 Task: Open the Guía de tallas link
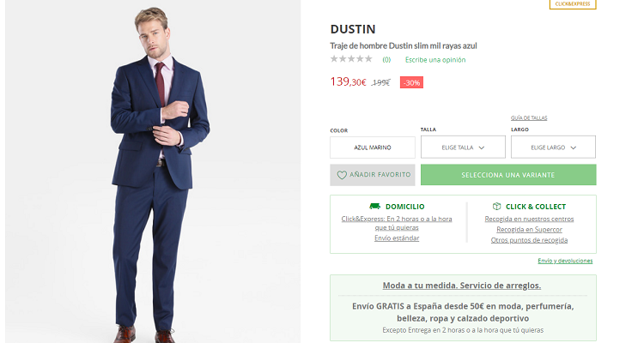[528, 117]
